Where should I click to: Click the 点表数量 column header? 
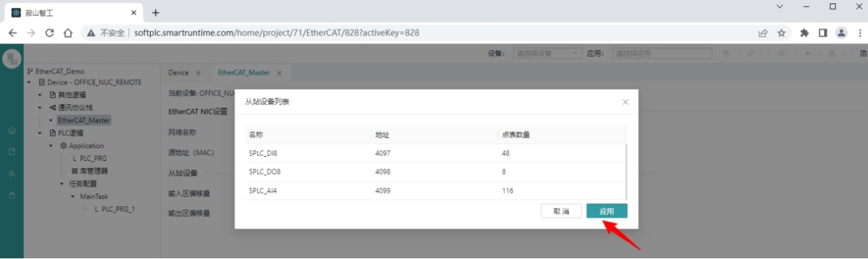point(515,134)
